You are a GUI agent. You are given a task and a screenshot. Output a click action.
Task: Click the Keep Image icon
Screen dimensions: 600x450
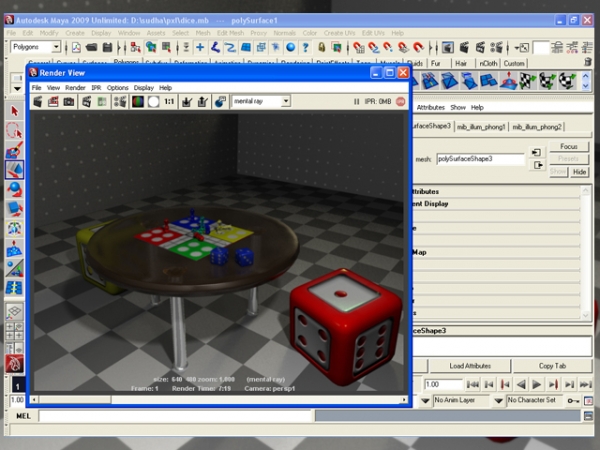click(x=187, y=102)
